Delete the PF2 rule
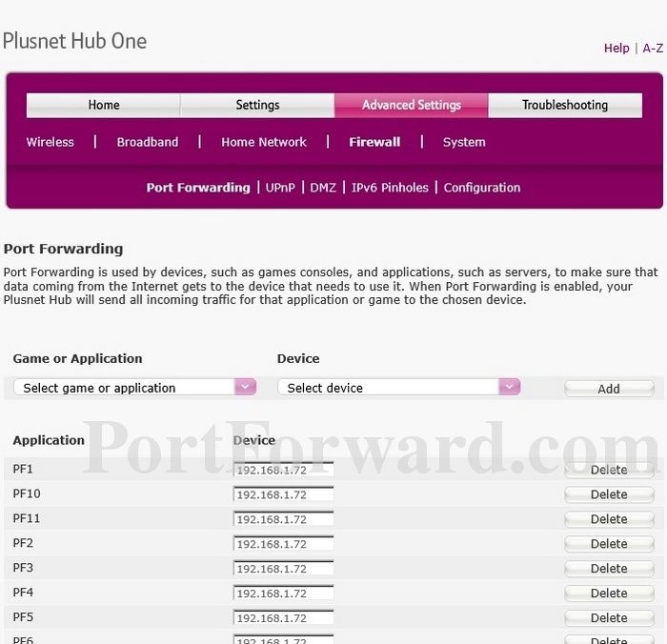The width and height of the screenshot is (667, 644). point(609,544)
